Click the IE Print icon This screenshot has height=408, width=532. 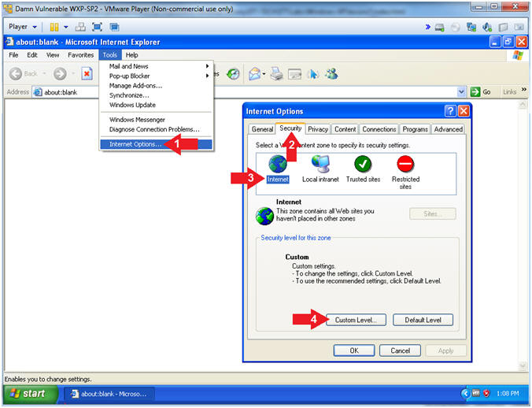[276, 74]
